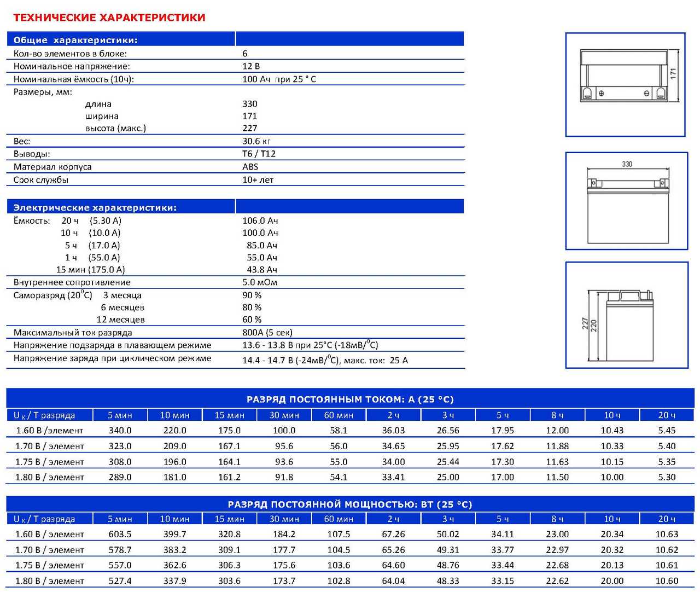Click the power table cell 107.5

[339, 535]
